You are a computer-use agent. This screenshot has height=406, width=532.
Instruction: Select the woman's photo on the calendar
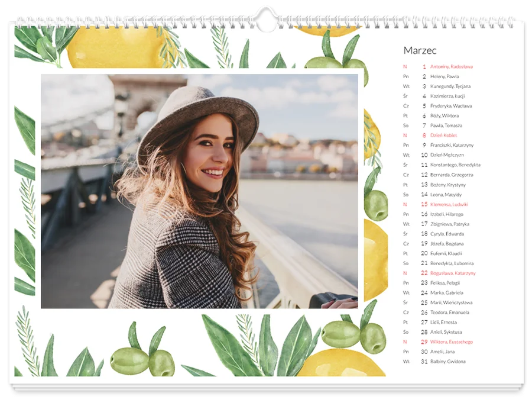tap(200, 191)
